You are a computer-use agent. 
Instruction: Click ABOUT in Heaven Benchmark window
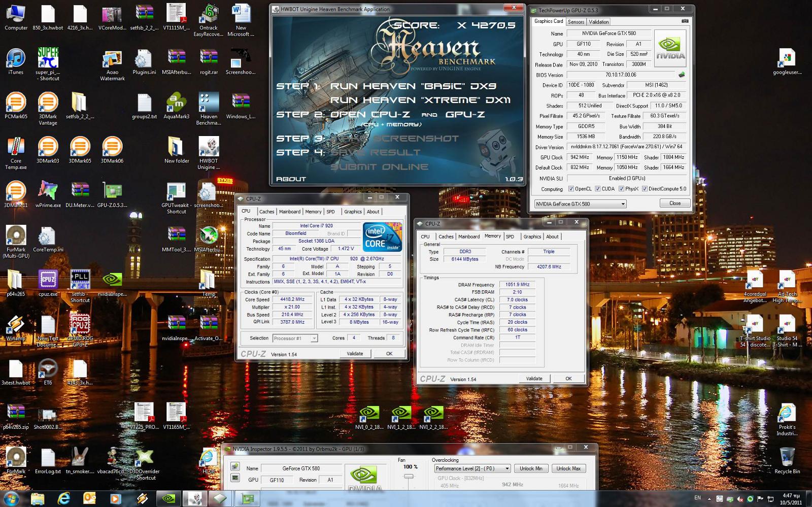click(291, 179)
